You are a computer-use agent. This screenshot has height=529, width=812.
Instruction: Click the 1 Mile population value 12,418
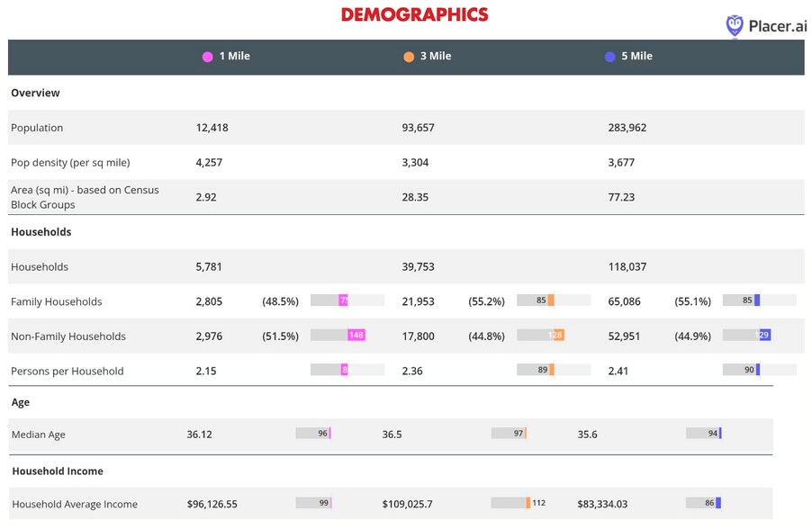pyautogui.click(x=212, y=128)
